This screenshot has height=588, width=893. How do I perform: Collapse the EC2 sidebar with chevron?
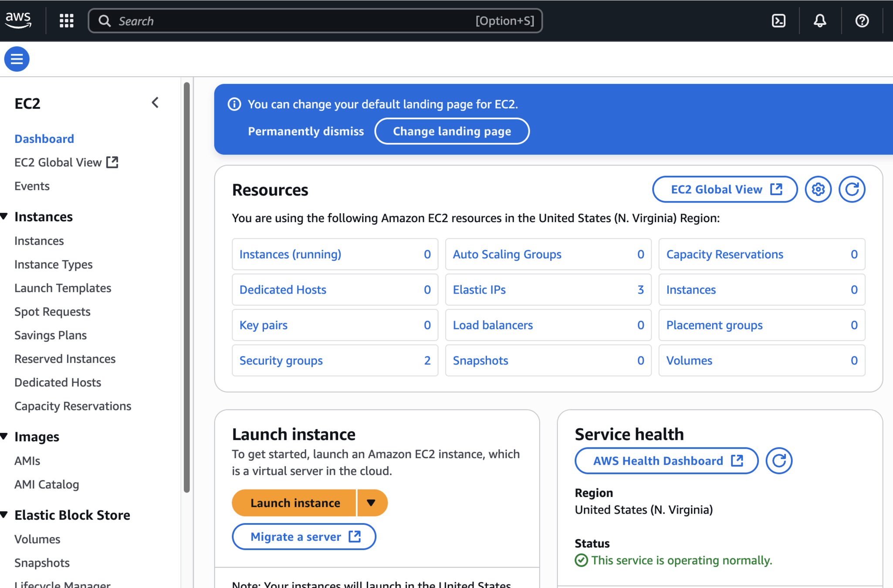(155, 103)
